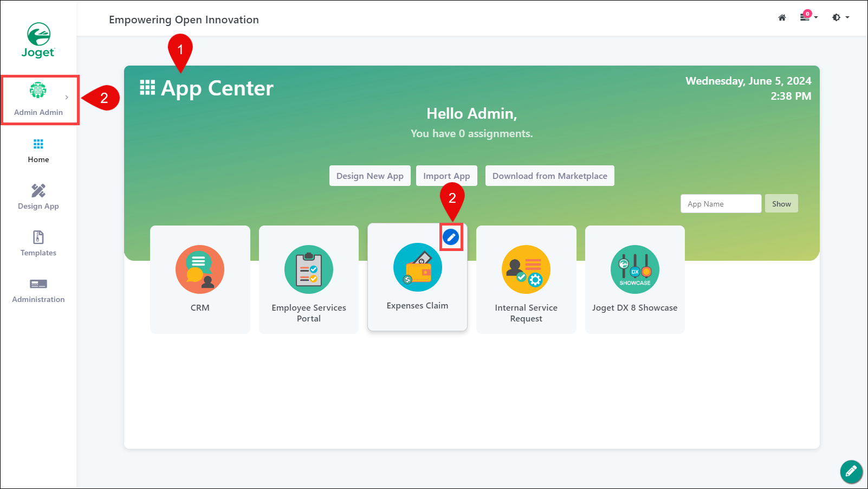Click the Show button
Screen dimensions: 868x489
point(781,204)
